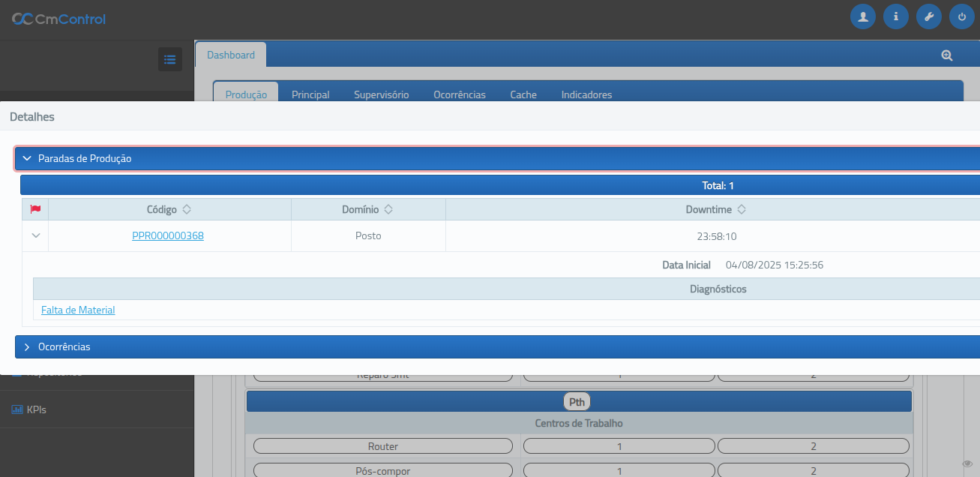The width and height of the screenshot is (980, 477).
Task: Click the red flag column icon
Action: pyautogui.click(x=35, y=209)
